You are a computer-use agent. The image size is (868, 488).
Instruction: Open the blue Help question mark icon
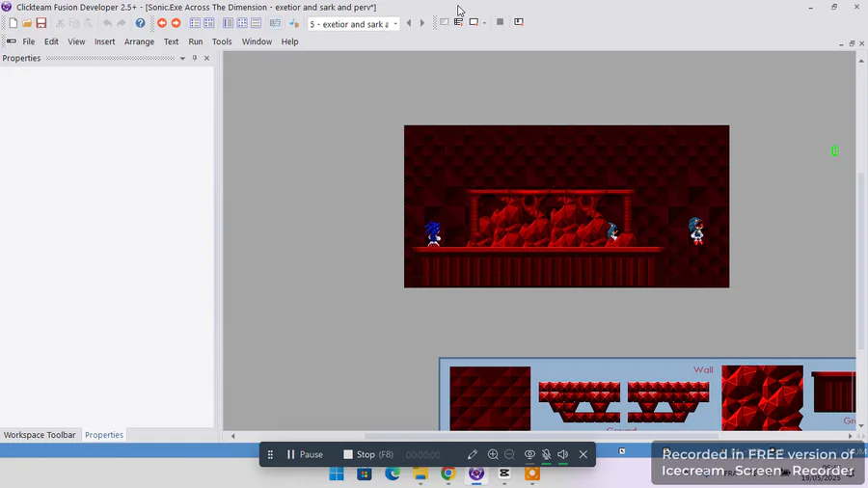coord(140,23)
